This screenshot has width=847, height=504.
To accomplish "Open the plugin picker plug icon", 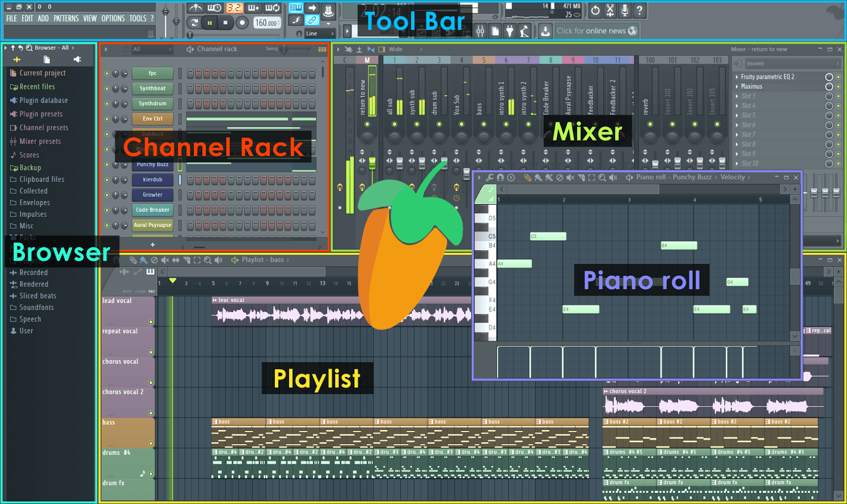I will [x=510, y=31].
